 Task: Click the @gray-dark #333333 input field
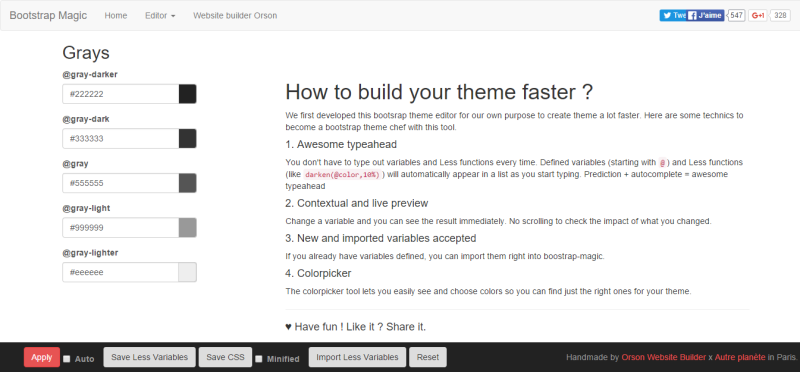click(x=120, y=138)
